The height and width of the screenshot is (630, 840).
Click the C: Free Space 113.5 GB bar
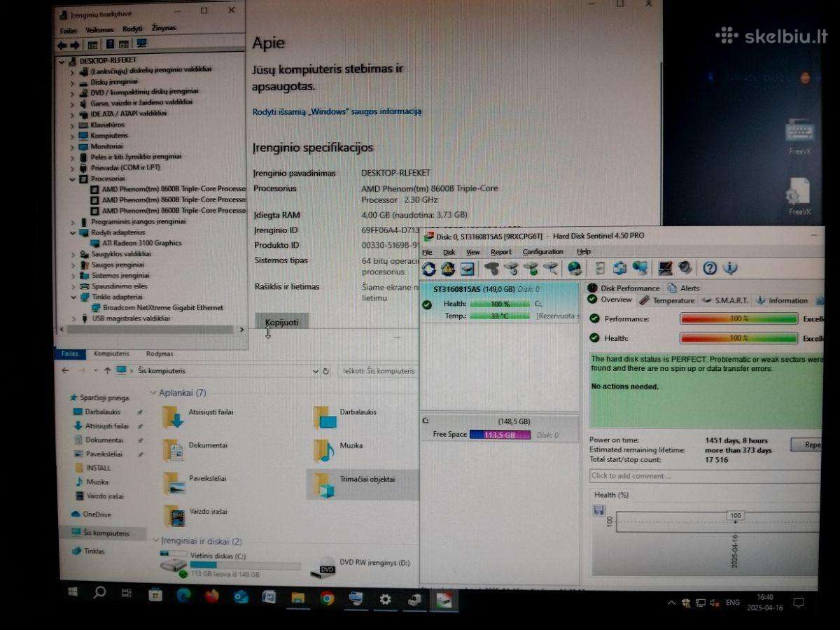tap(500, 435)
